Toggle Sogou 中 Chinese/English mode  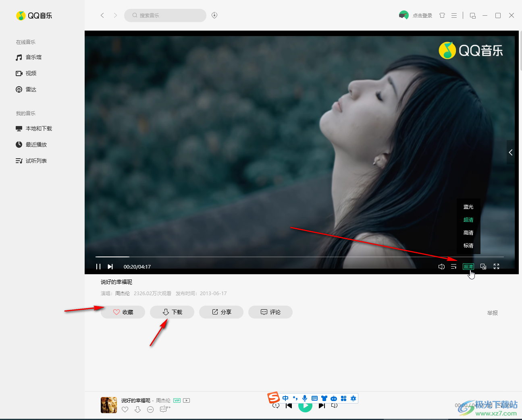click(x=285, y=398)
